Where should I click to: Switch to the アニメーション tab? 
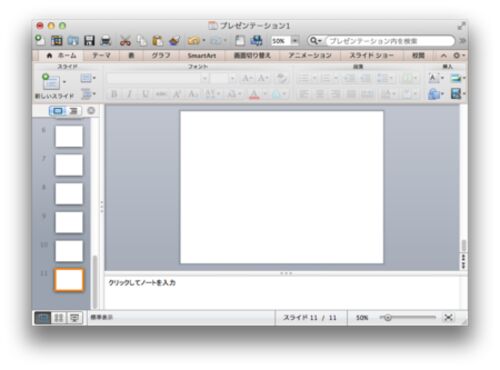pyautogui.click(x=310, y=56)
